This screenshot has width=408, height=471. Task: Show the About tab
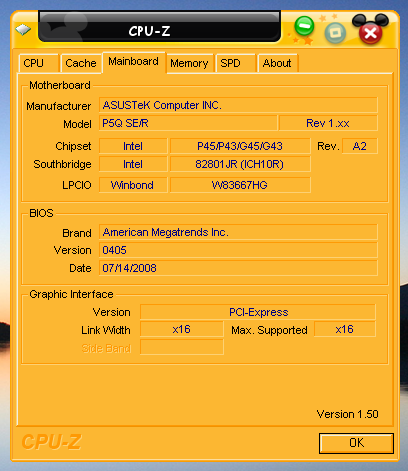278,63
